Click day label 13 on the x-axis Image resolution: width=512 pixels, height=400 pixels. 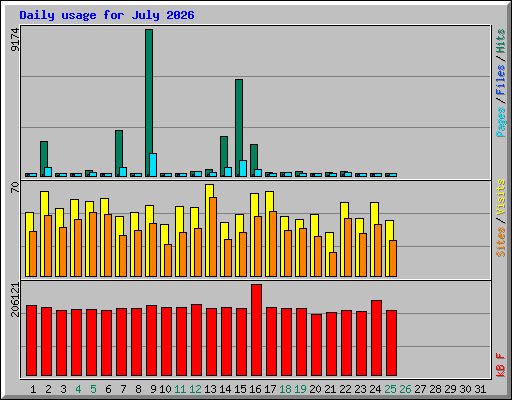click(210, 389)
